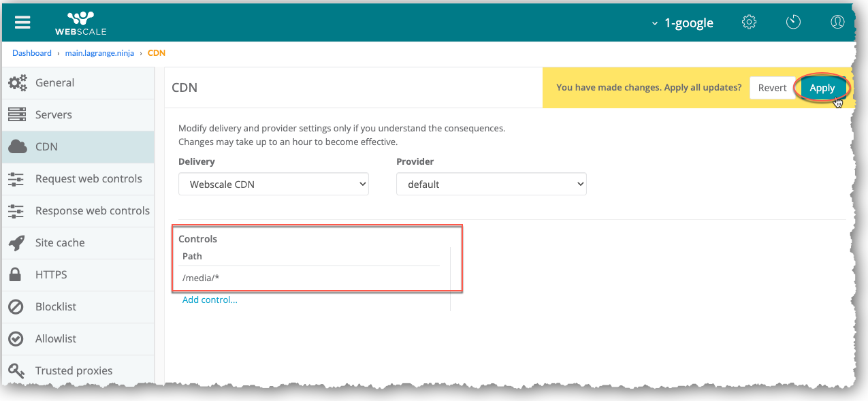This screenshot has height=401, width=868.
Task: Click the Site cache rocket icon
Action: pos(17,243)
